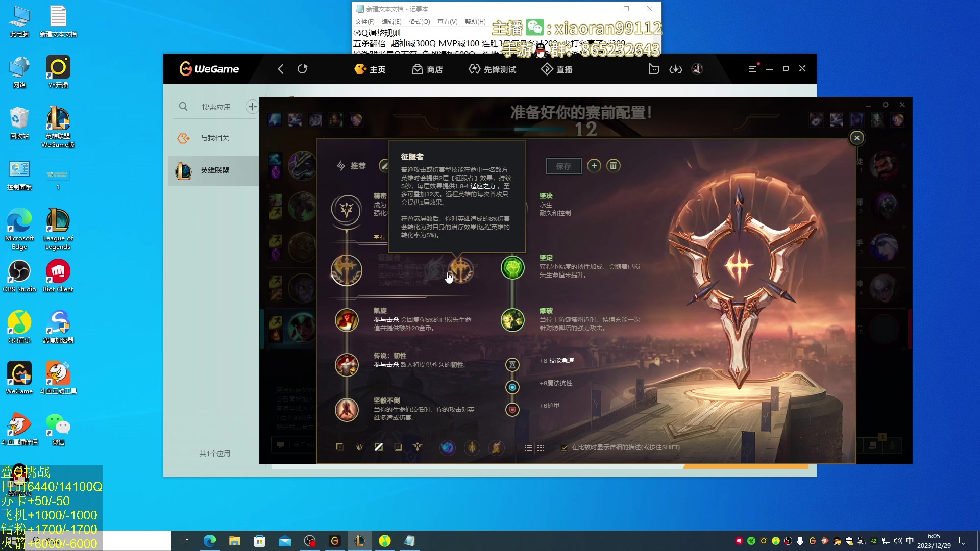Open Riot Client desktop shortcut
980x551 pixels.
point(58,276)
